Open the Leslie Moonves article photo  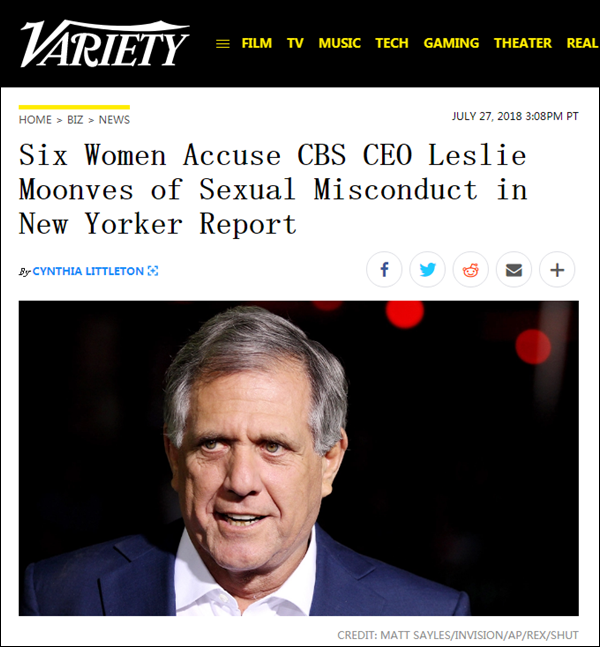pos(298,458)
